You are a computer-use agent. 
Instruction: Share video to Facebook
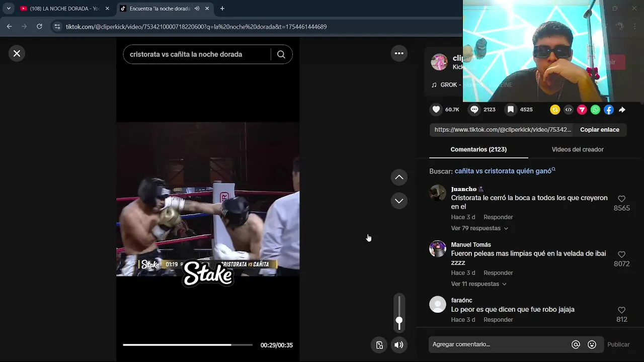pyautogui.click(x=609, y=110)
